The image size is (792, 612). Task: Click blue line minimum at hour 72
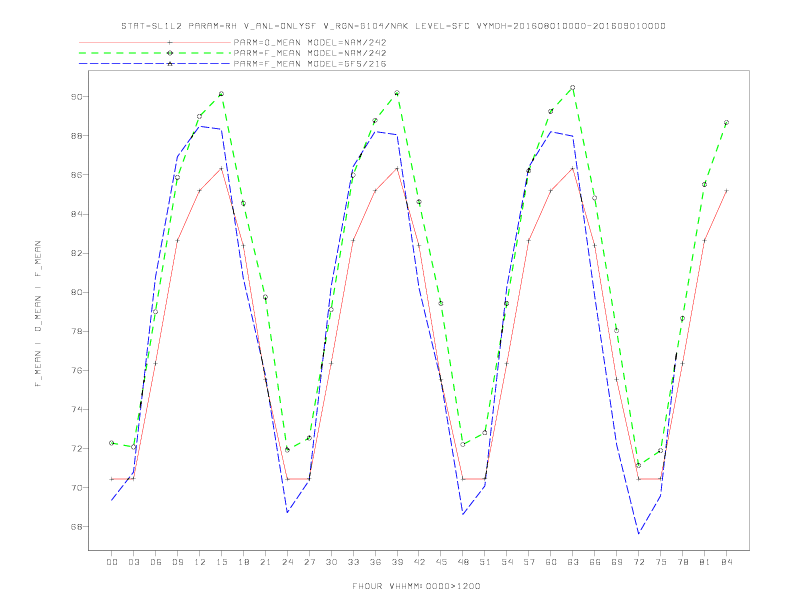[639, 533]
